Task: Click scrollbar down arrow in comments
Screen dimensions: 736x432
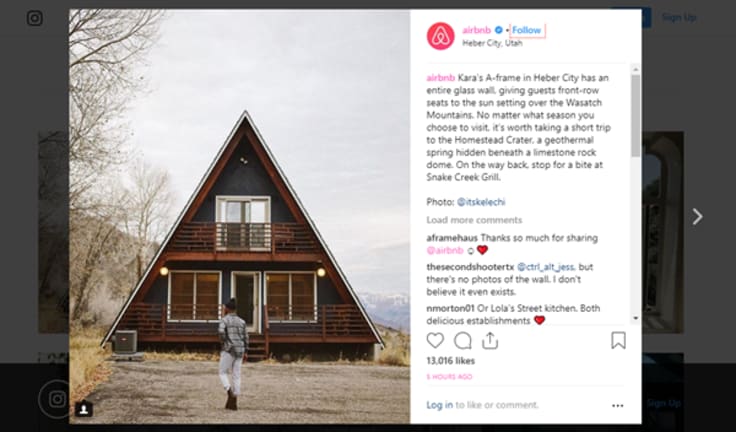Action: click(636, 318)
